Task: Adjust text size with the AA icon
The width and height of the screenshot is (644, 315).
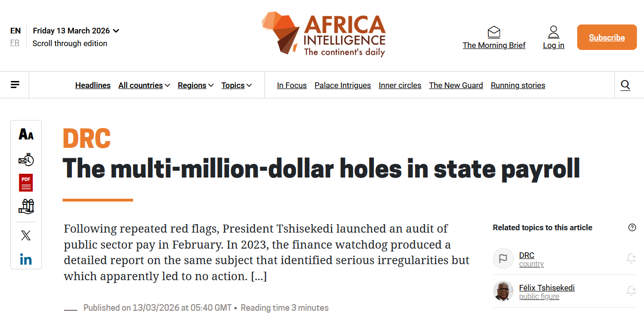Action: [x=26, y=135]
